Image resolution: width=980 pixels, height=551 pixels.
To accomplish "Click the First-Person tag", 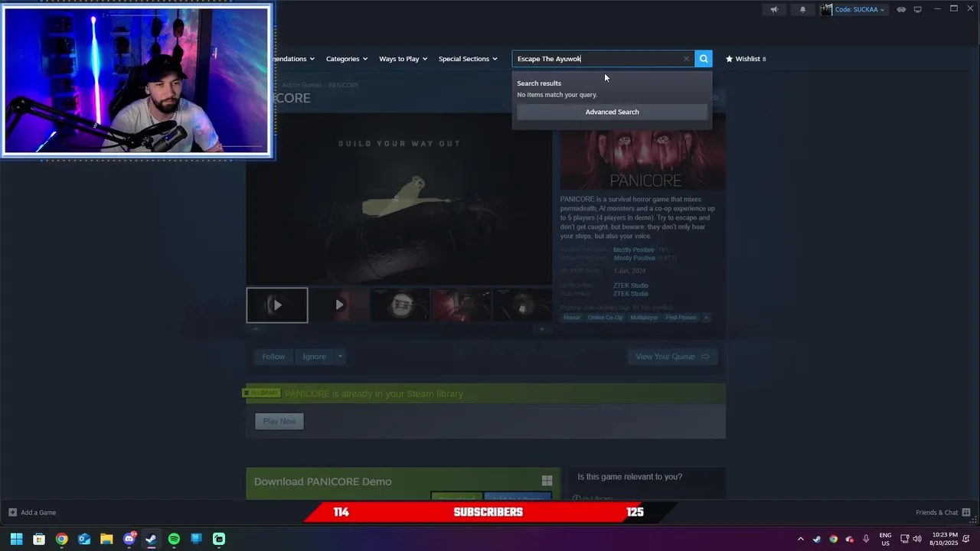I will 681,318.
